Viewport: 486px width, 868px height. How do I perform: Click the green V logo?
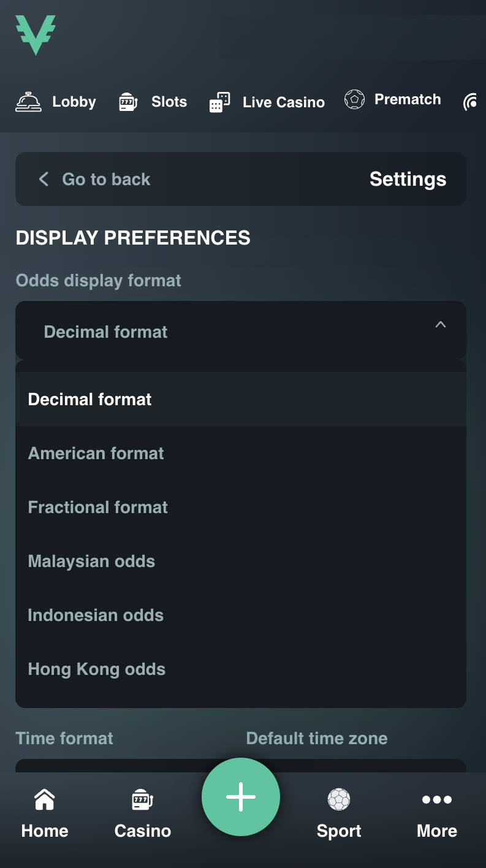[x=36, y=35]
